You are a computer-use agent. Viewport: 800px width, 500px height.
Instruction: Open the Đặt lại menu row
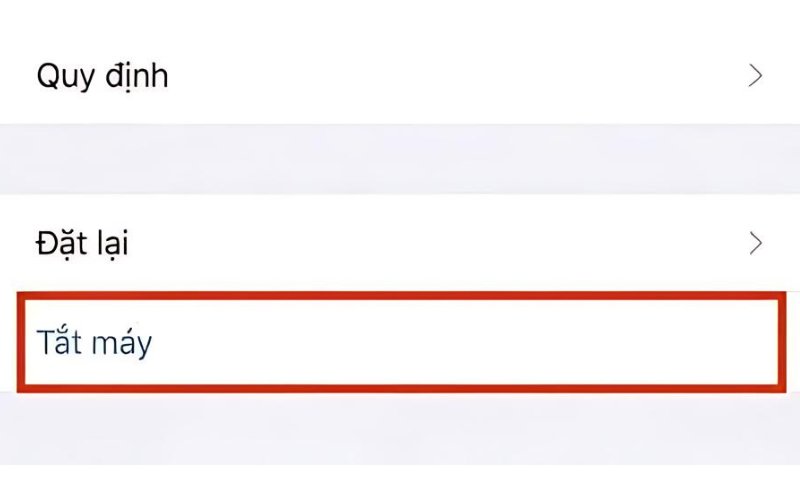[400, 242]
